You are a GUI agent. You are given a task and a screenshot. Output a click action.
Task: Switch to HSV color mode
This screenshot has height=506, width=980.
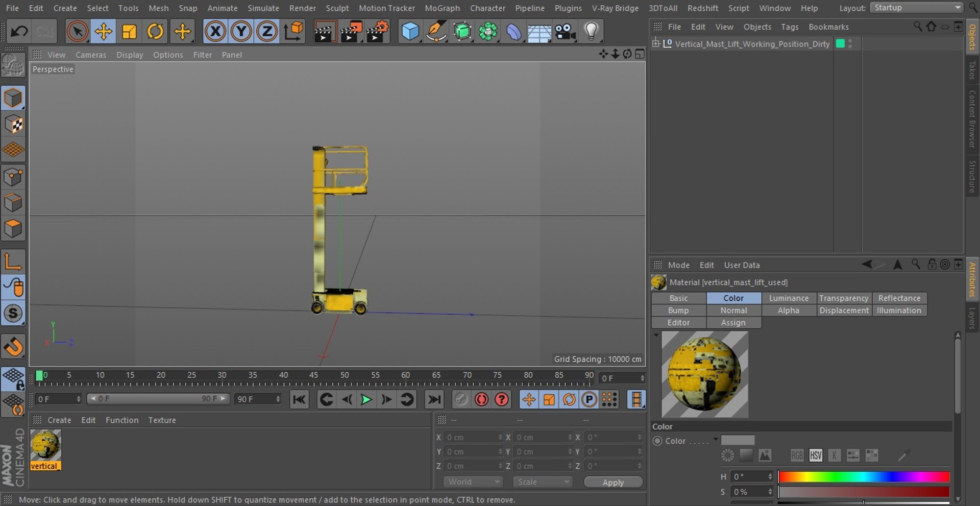coord(816,455)
